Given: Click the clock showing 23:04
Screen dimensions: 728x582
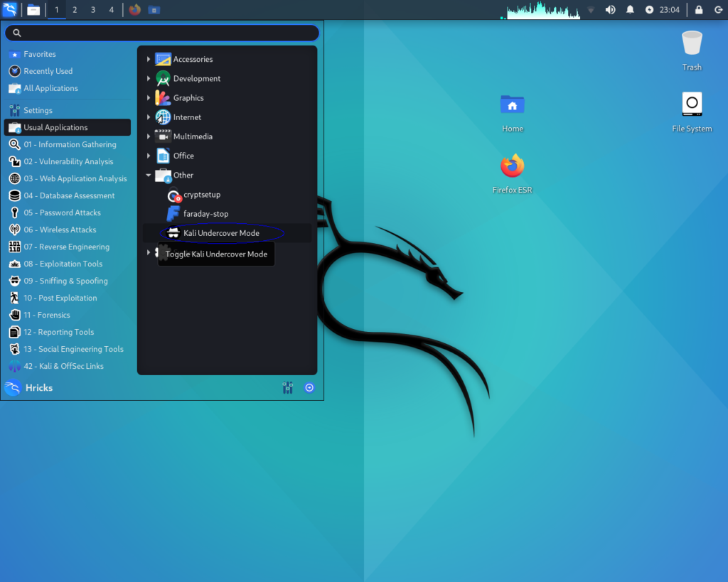Looking at the screenshot, I should [x=669, y=10].
